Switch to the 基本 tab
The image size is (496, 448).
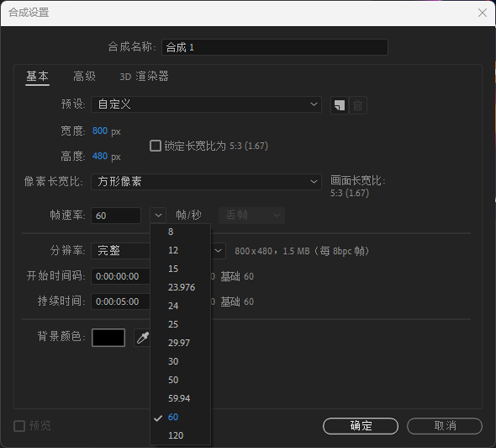[x=37, y=76]
